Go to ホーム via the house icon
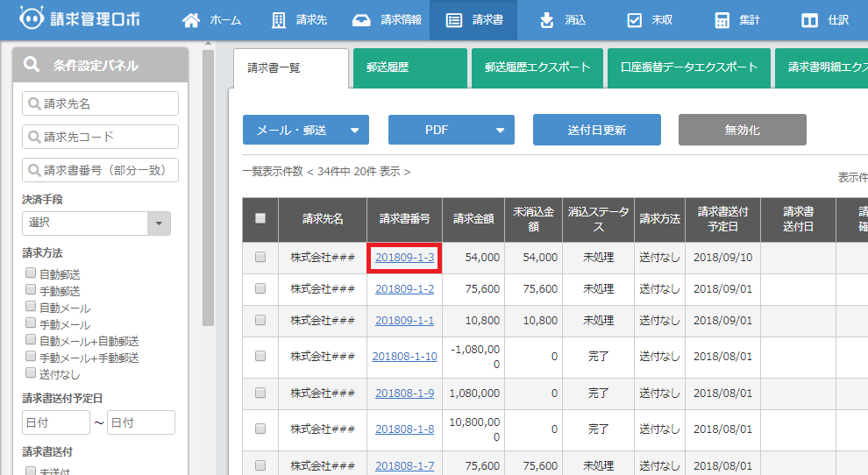The height and width of the screenshot is (475, 868). click(190, 20)
